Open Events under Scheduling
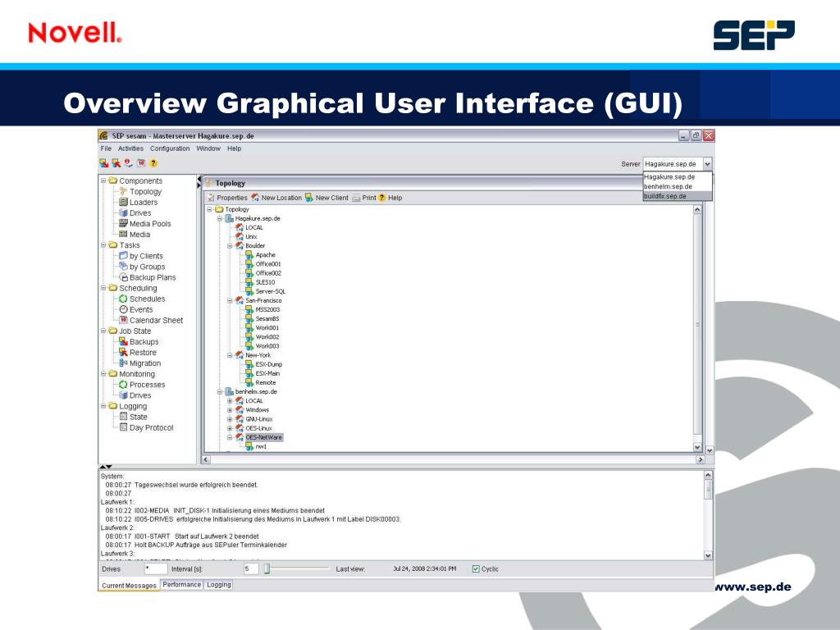Image resolution: width=840 pixels, height=630 pixels. coord(141,309)
